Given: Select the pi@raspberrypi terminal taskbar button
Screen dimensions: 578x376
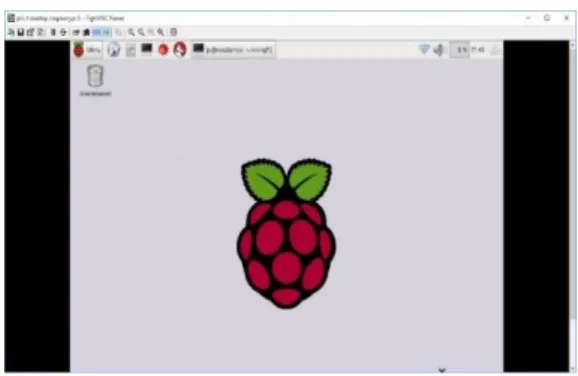Looking at the screenshot, I should tap(233, 50).
